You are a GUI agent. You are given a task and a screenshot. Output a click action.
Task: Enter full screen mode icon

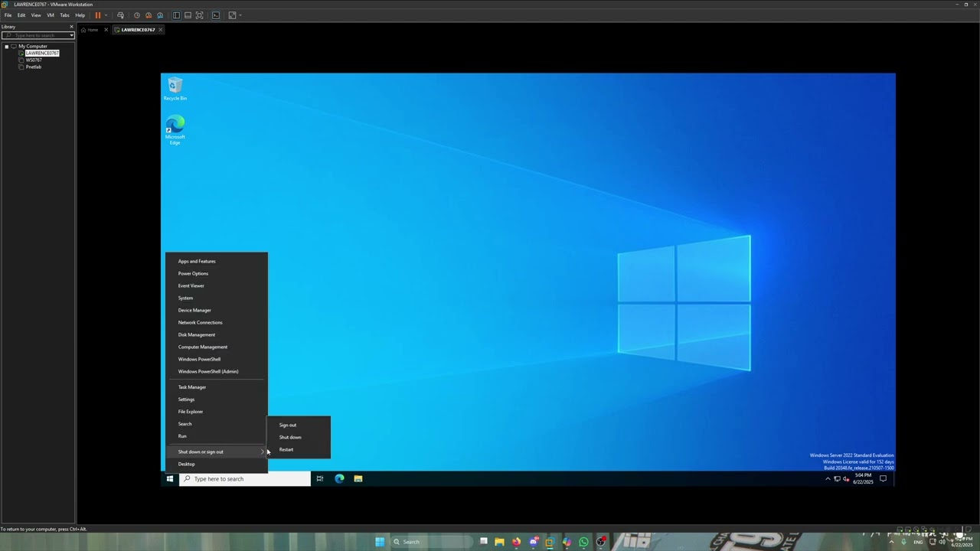click(x=199, y=15)
